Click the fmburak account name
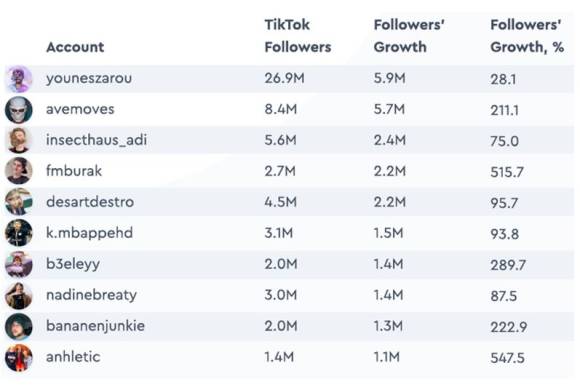The width and height of the screenshot is (580, 387). point(74,171)
